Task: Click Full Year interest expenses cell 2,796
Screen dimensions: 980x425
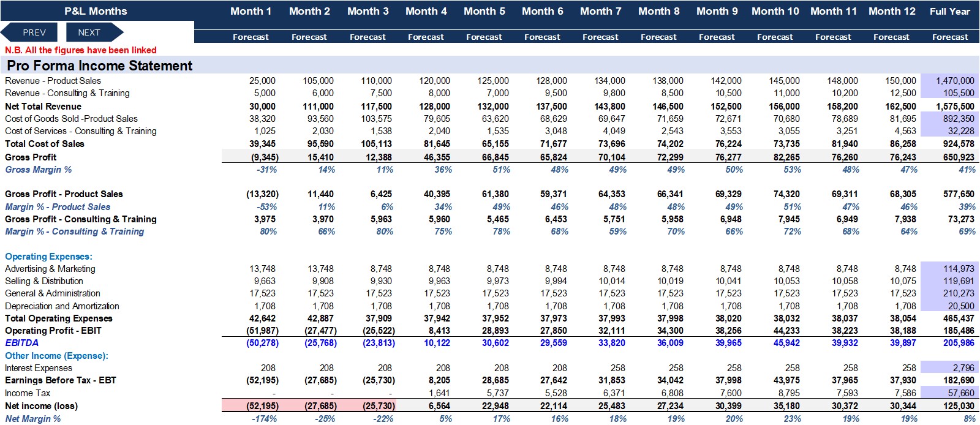Action: [x=950, y=368]
